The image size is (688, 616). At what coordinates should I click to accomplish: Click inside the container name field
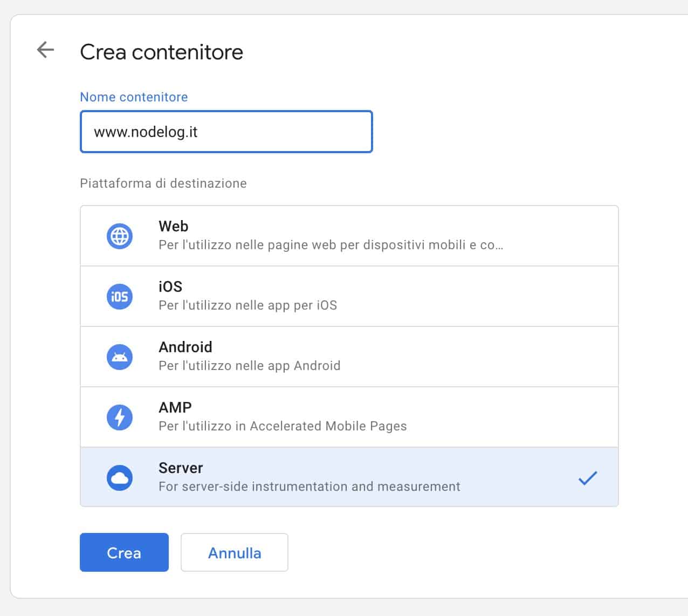[226, 132]
